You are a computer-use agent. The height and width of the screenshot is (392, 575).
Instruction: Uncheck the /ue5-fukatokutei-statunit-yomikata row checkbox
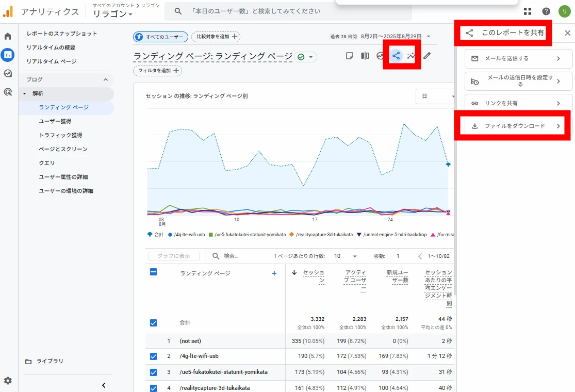(153, 372)
